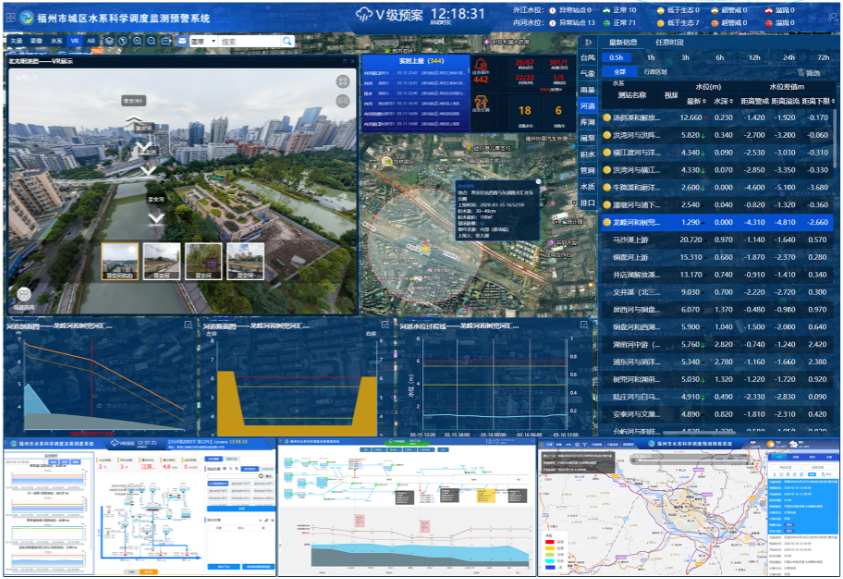Viewport: 843px width, 579px height.
Task: Click the 筛选 filter icon
Action: pos(811,73)
